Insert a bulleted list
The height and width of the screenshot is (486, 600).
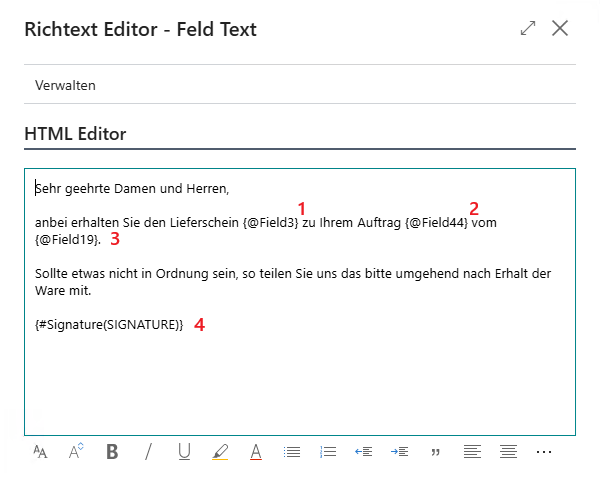[292, 452]
